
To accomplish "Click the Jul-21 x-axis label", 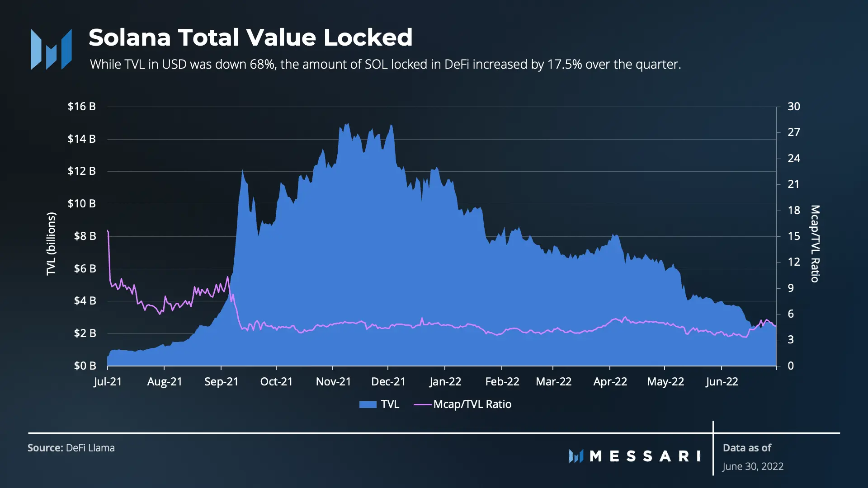I will tap(108, 382).
